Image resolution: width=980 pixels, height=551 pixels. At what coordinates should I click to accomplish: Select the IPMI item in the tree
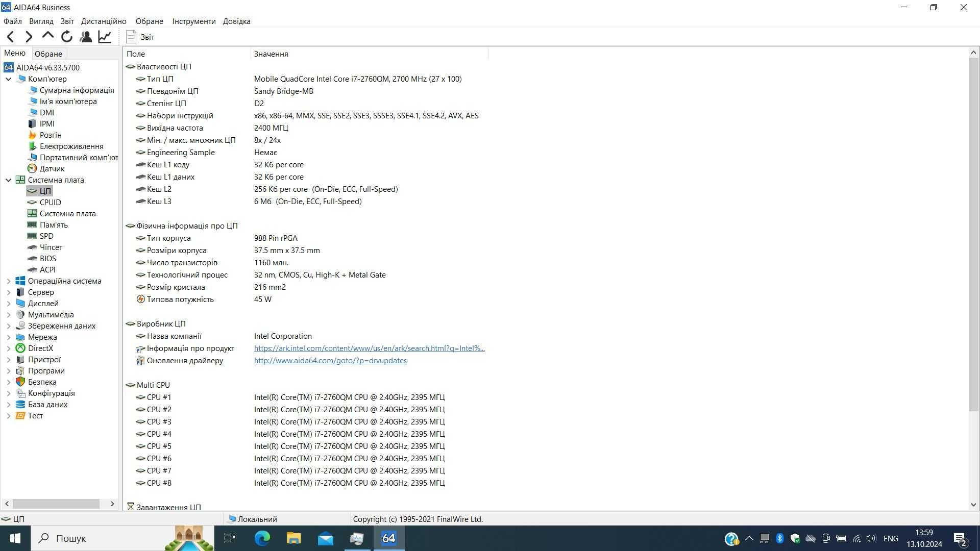(47, 124)
